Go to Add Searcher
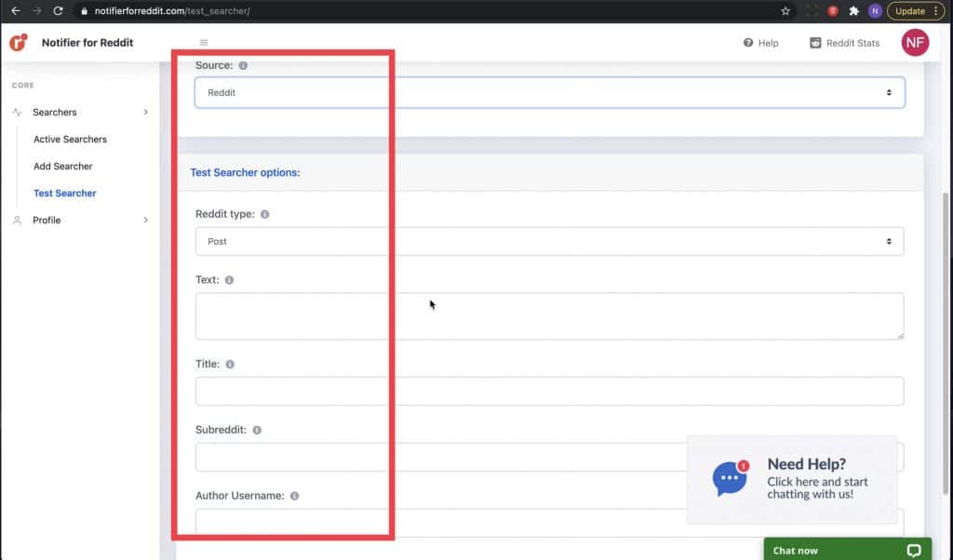 pyautogui.click(x=62, y=166)
